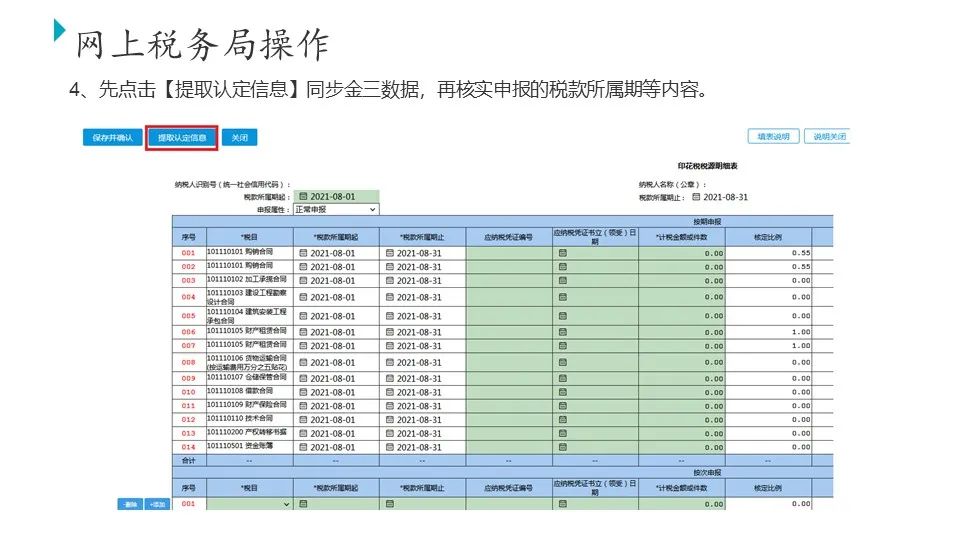
Task: Select tax item 101110104 建筑安装工程承包合同
Action: pyautogui.click(x=247, y=316)
